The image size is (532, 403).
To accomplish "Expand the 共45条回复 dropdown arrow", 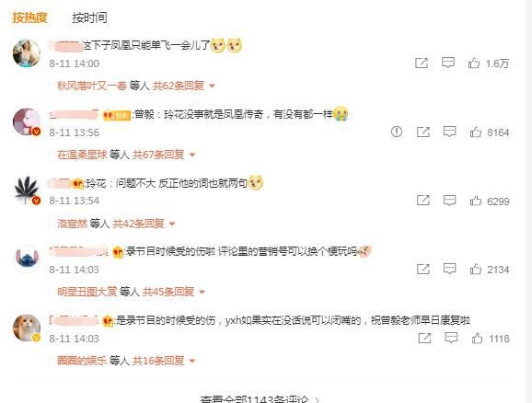I will 202,292.
